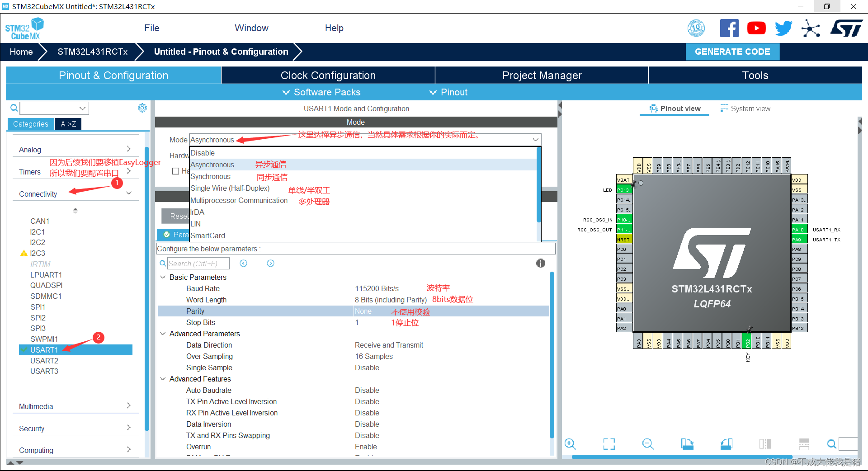Go to next parameter search result
The image size is (868, 471).
click(270, 263)
